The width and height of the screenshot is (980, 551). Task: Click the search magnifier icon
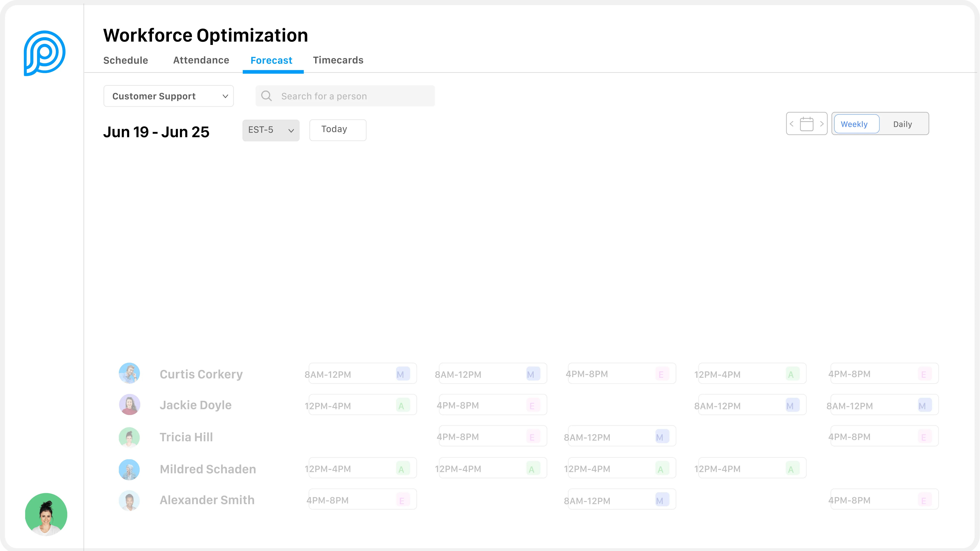pos(266,96)
